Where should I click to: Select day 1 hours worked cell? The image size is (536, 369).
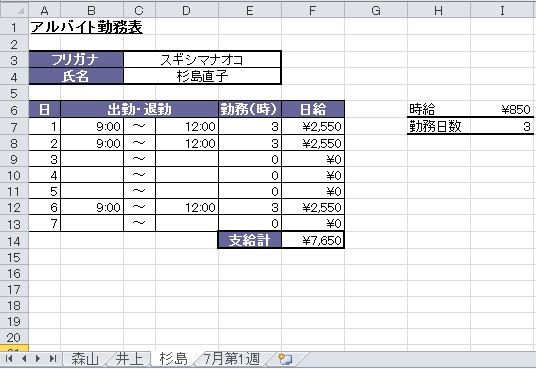pyautogui.click(x=250, y=127)
